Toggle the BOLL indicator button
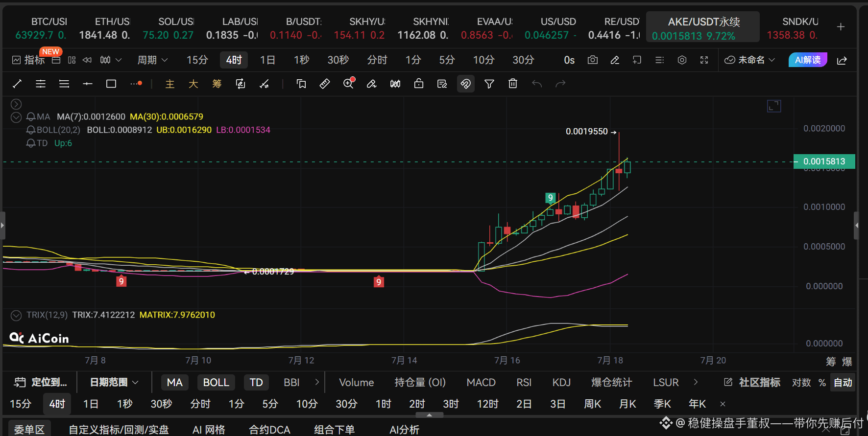 216,382
